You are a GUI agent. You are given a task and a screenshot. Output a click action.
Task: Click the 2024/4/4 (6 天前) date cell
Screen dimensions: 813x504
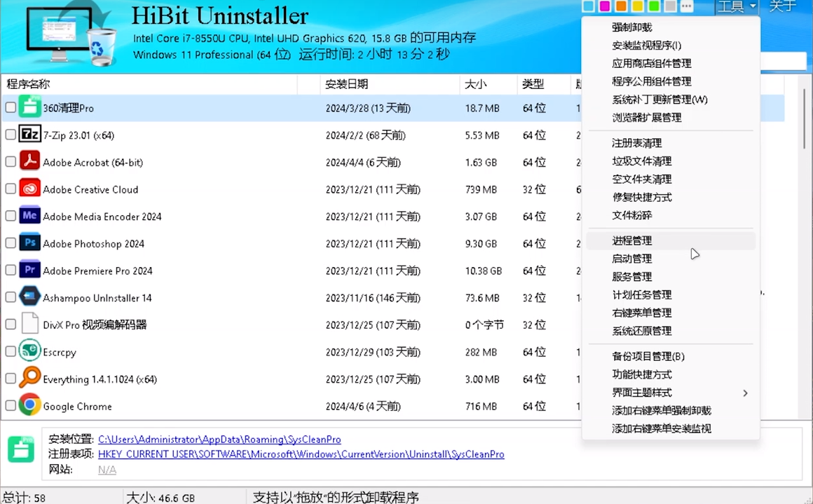pos(363,163)
